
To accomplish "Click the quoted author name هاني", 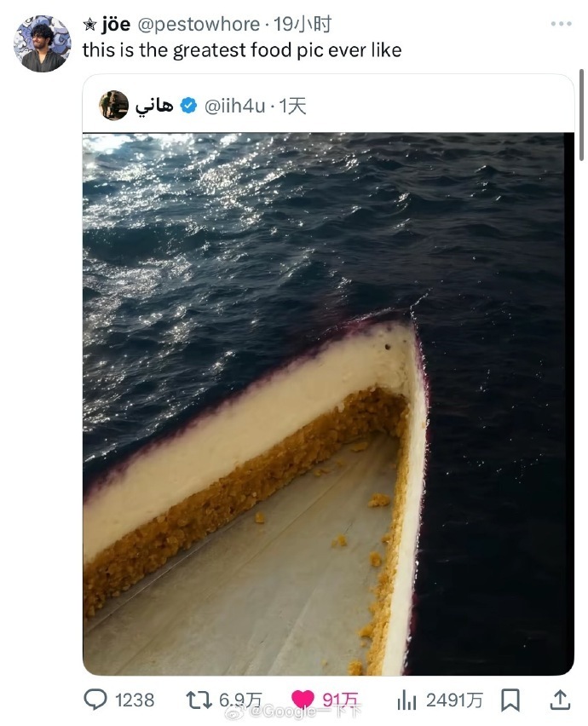I will [x=154, y=106].
